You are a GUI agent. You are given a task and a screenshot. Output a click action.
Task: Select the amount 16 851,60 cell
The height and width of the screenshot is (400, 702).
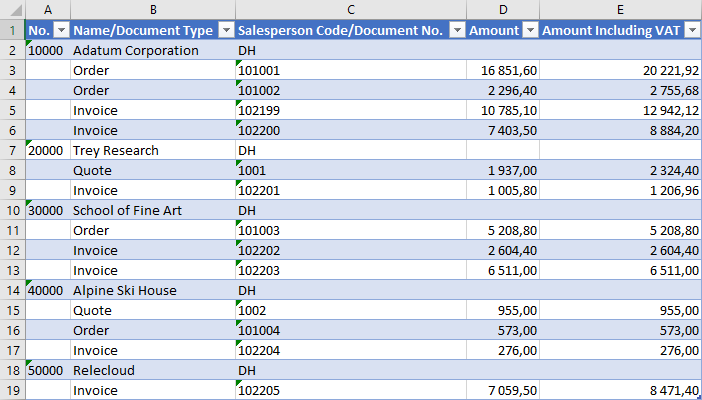(503, 70)
